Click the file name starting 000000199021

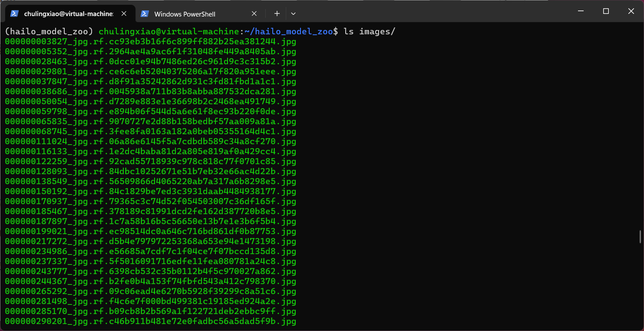point(151,232)
